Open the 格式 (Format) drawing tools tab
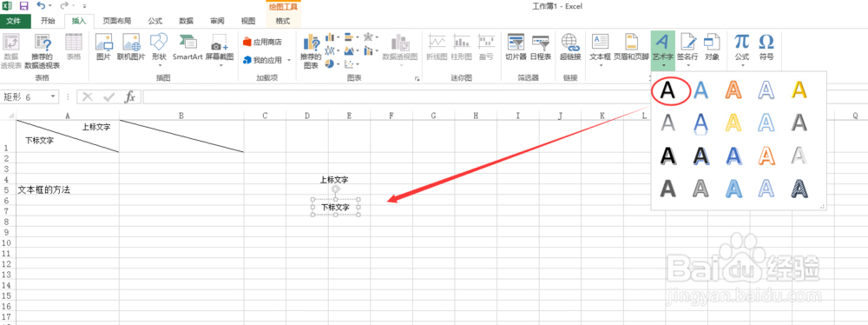This screenshot has width=868, height=325. click(x=283, y=21)
